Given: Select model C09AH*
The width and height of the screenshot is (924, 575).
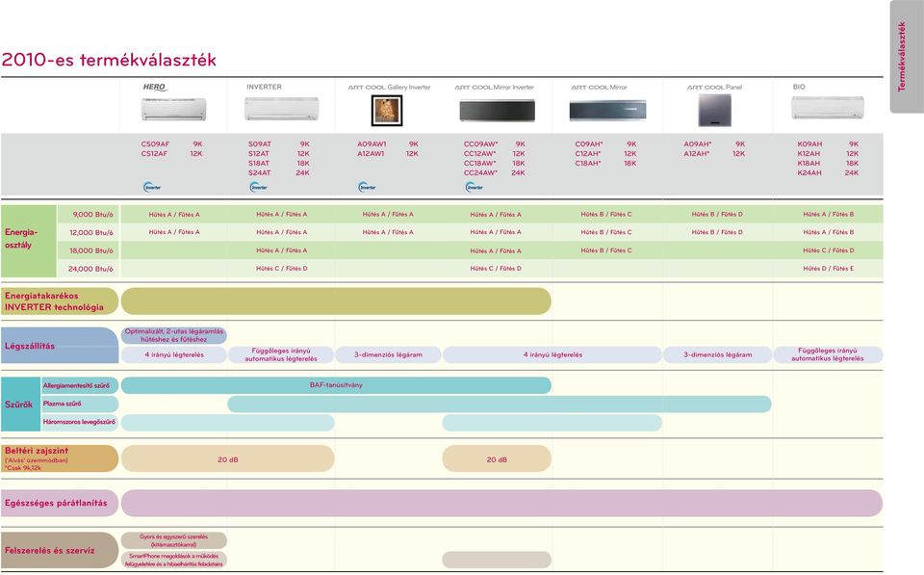Looking at the screenshot, I should [589, 144].
